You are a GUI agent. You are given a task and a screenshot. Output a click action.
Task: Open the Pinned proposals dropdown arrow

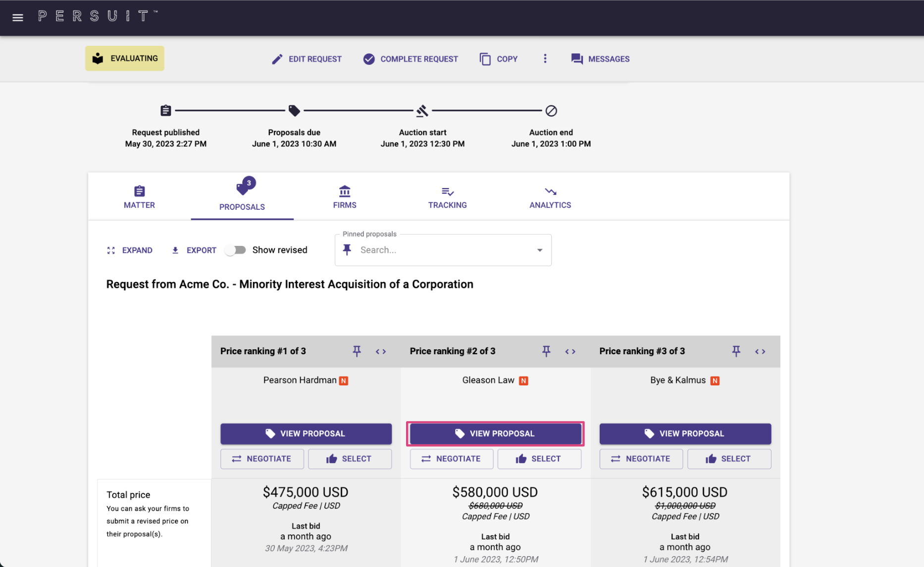coord(540,250)
